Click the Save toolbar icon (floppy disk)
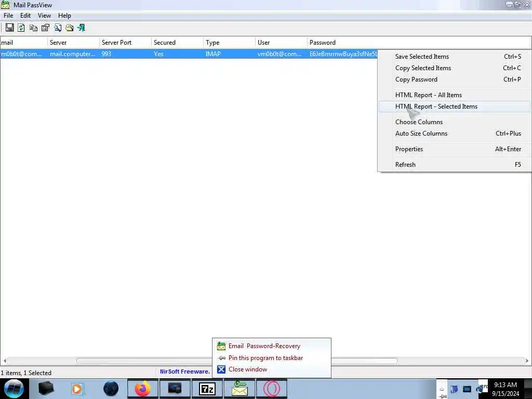Image resolution: width=532 pixels, height=399 pixels. 9,28
